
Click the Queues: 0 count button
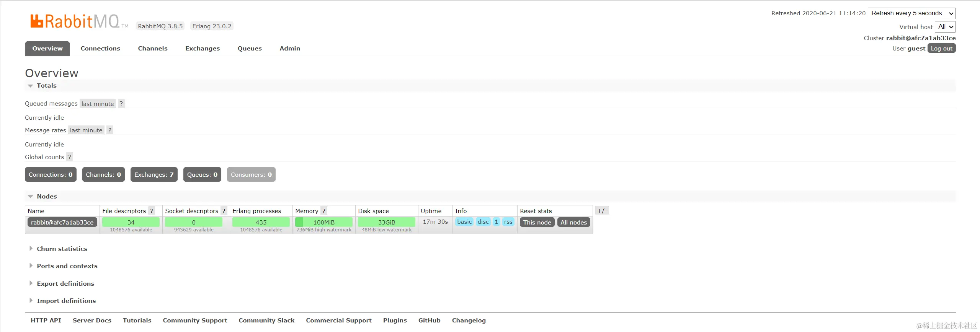pos(202,175)
